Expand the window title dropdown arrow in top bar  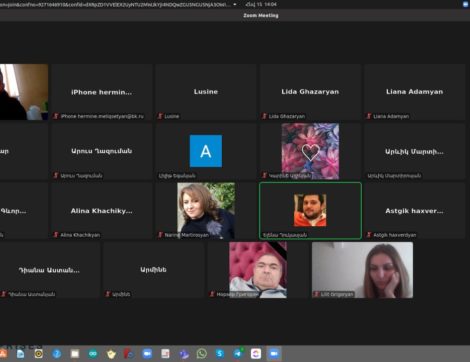235,4
